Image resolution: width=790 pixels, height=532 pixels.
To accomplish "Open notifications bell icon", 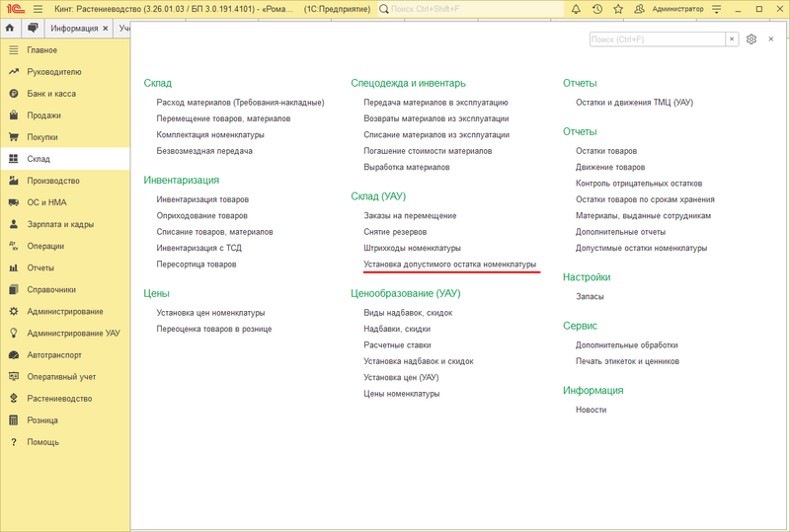I will point(576,9).
